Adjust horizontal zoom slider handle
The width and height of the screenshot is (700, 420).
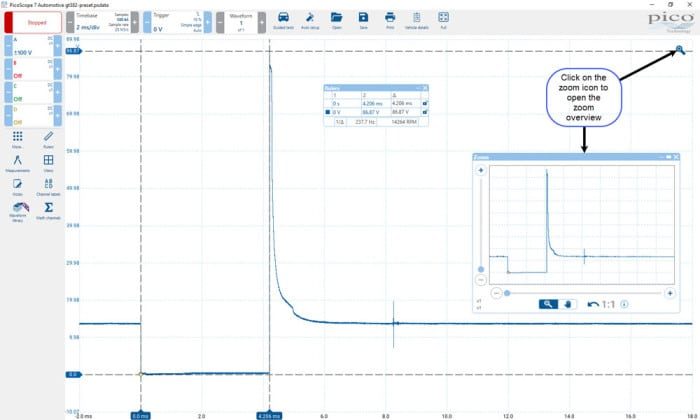tap(507, 293)
